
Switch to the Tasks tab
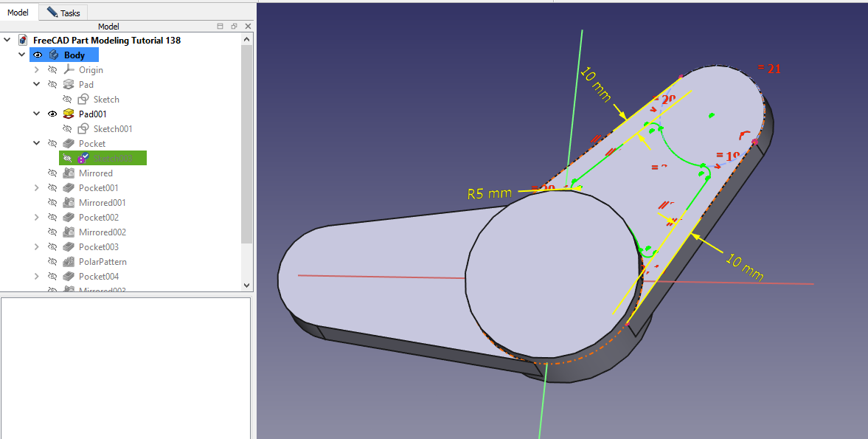63,13
